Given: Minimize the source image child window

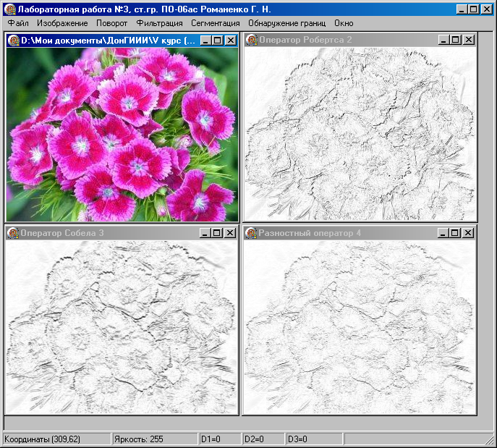Looking at the screenshot, I should point(206,41).
